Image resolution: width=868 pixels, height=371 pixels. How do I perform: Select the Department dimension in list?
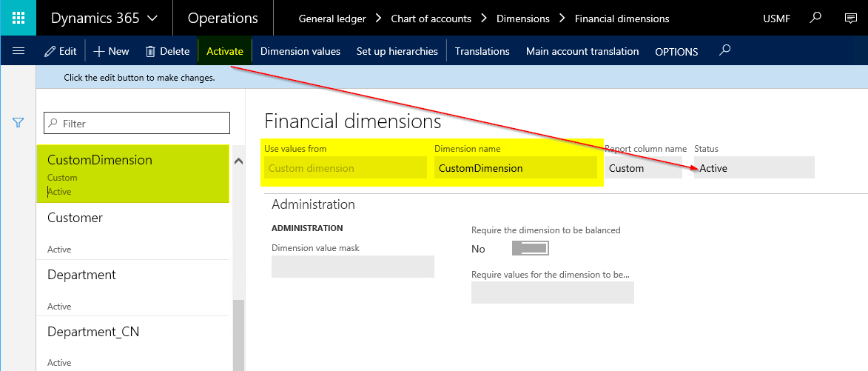tap(133, 287)
